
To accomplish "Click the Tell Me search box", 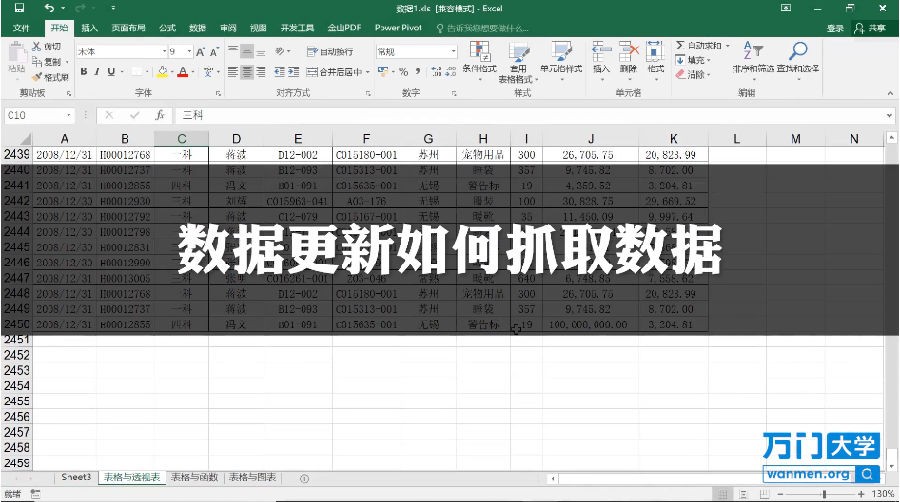I will 483,28.
